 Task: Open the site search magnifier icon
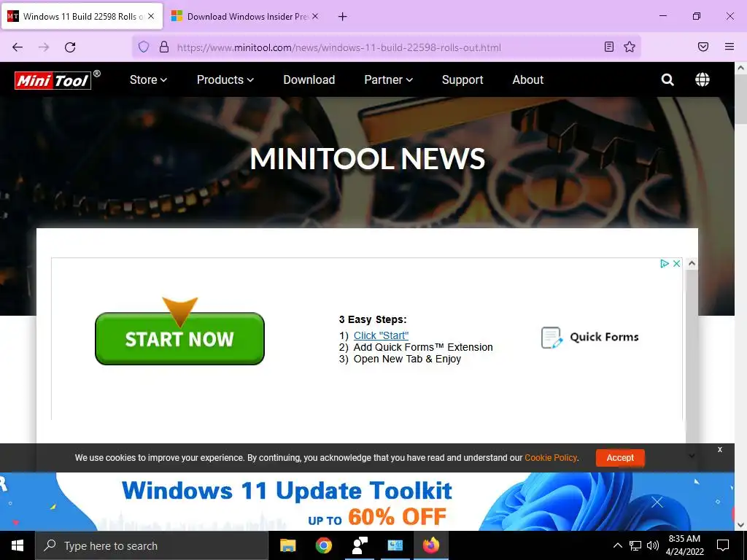pyautogui.click(x=667, y=79)
